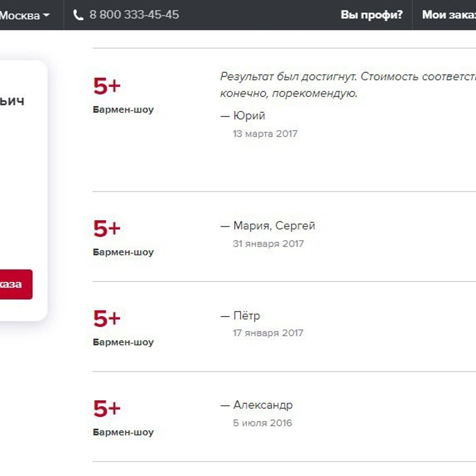The width and height of the screenshot is (476, 476).
Task: Select "Бармен-шоу" under Пётр's review
Action: tap(123, 342)
